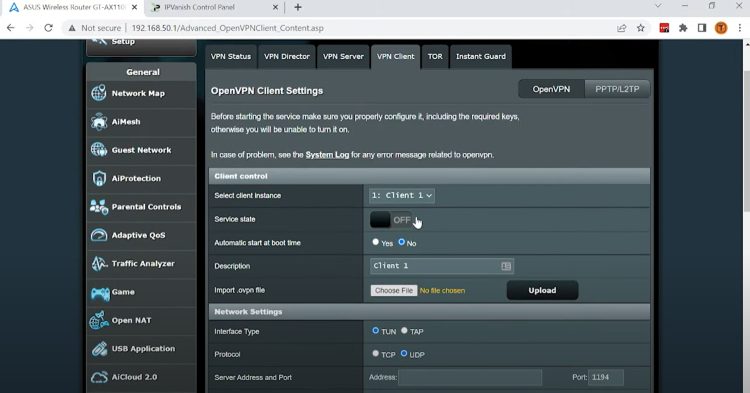Select Yes for automatic start at boot

[x=375, y=242]
